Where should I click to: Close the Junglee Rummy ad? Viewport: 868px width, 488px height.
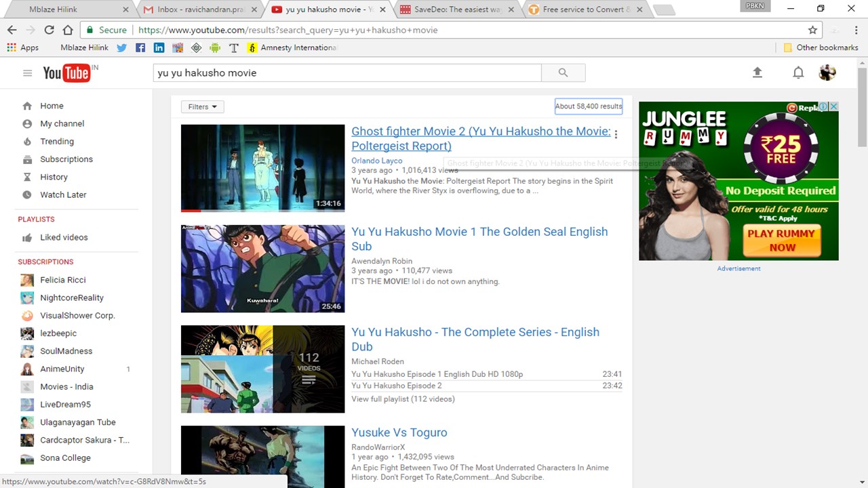pos(833,107)
